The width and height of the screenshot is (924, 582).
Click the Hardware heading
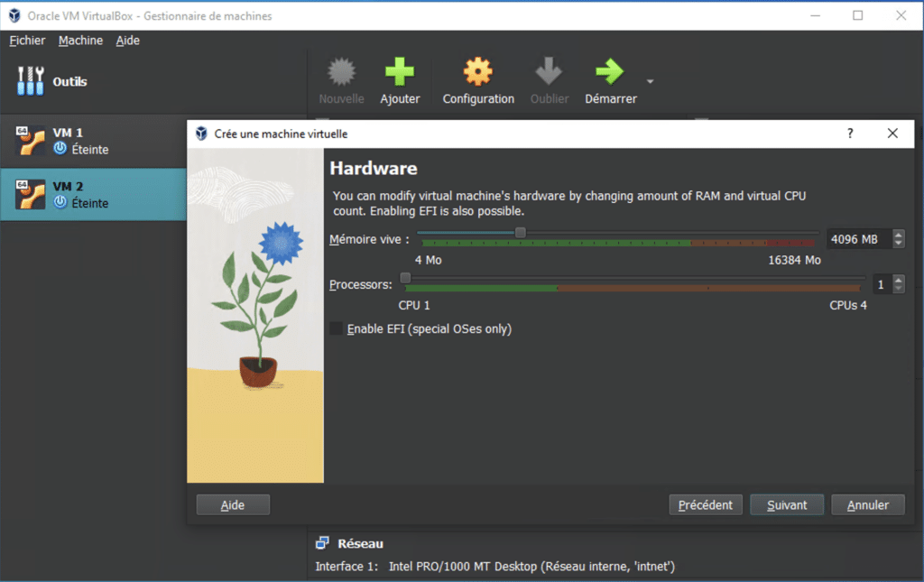click(x=374, y=169)
